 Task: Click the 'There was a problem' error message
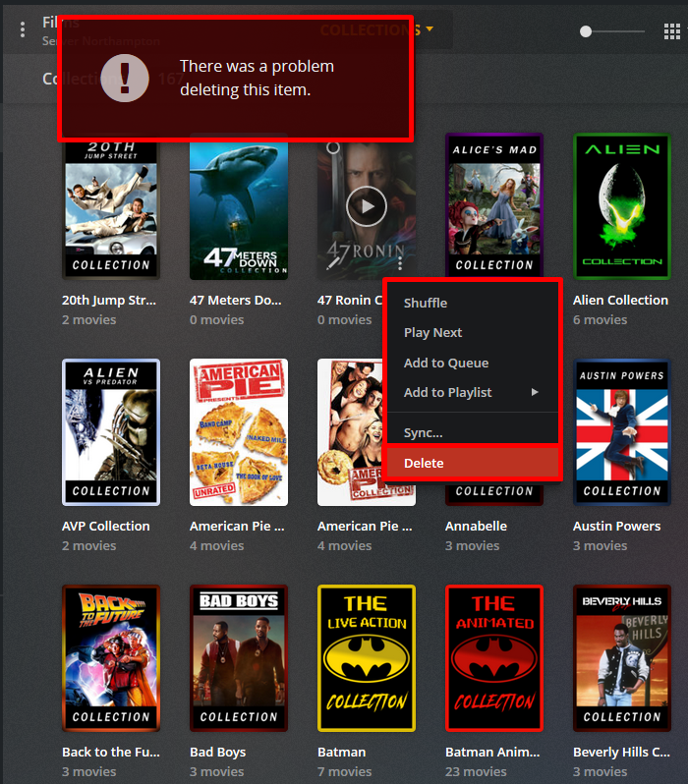[257, 78]
